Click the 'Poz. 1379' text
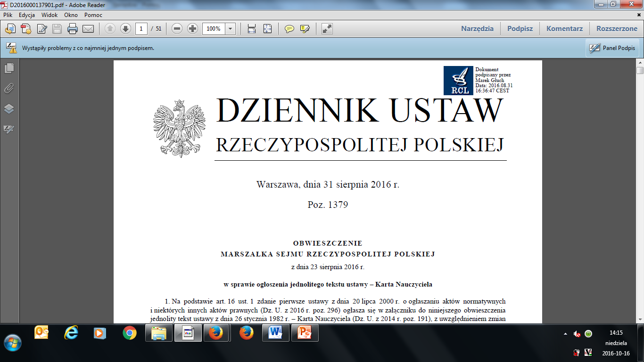Screen dimensions: 644x362 328,205
